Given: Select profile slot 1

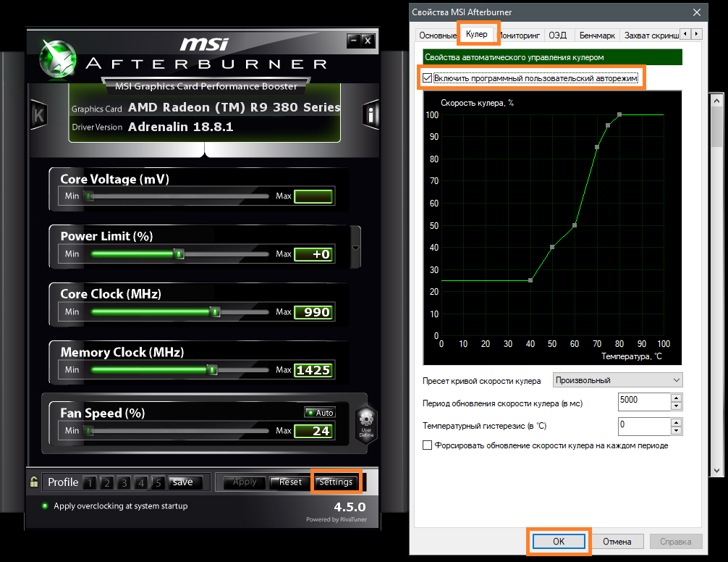Looking at the screenshot, I should (90, 482).
